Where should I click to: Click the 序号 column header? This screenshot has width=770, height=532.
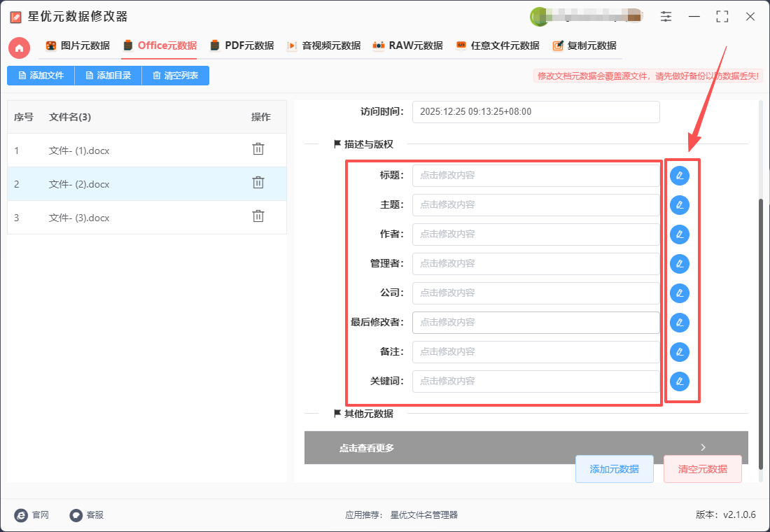24,117
